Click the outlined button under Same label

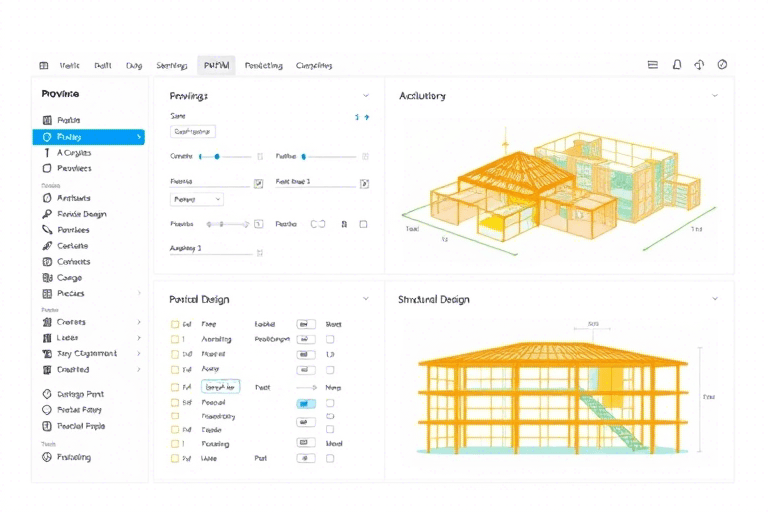(x=194, y=131)
